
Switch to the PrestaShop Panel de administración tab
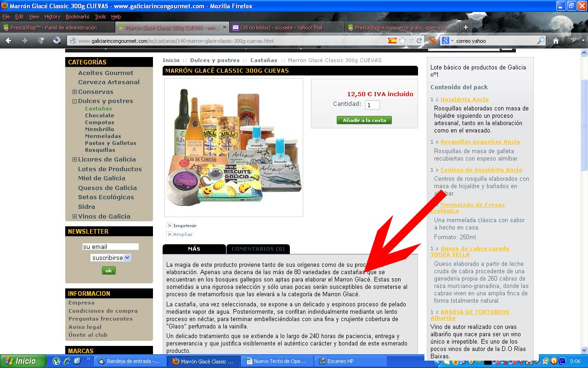coord(57,28)
